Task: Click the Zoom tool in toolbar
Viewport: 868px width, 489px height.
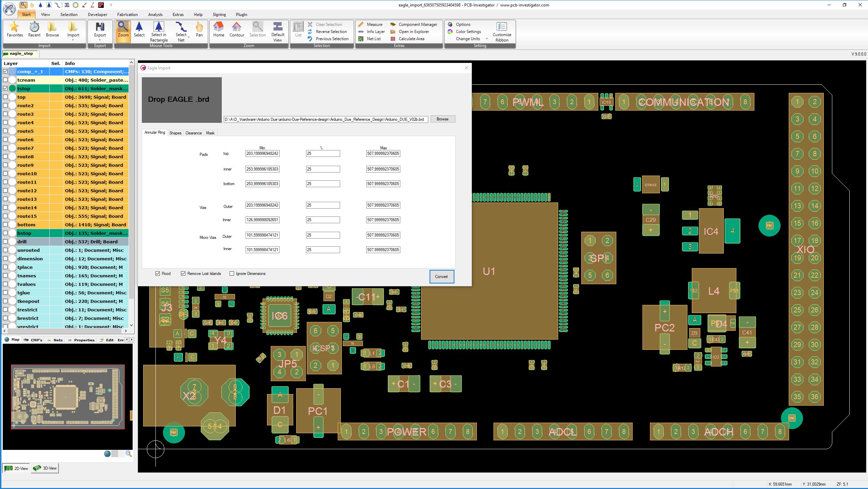Action: coord(122,30)
